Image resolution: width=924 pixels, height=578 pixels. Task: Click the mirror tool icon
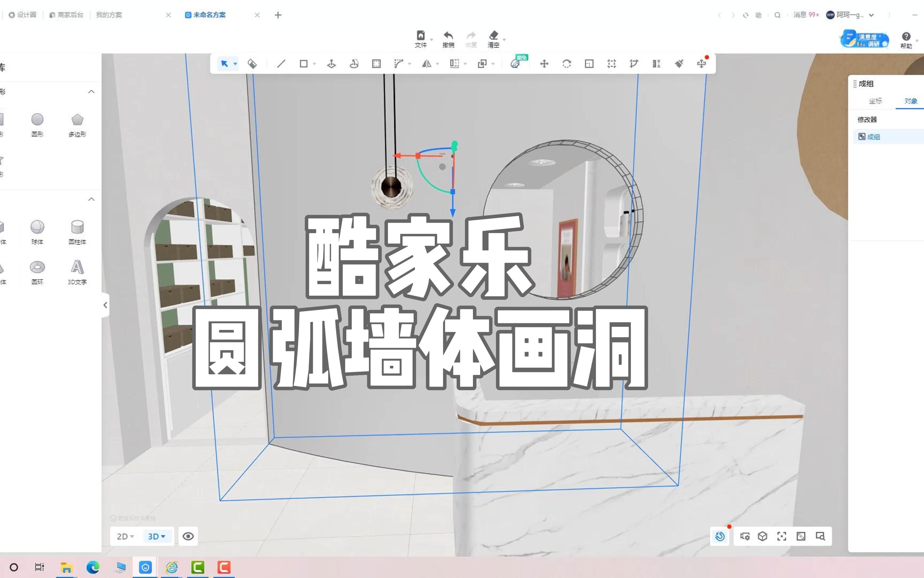426,63
